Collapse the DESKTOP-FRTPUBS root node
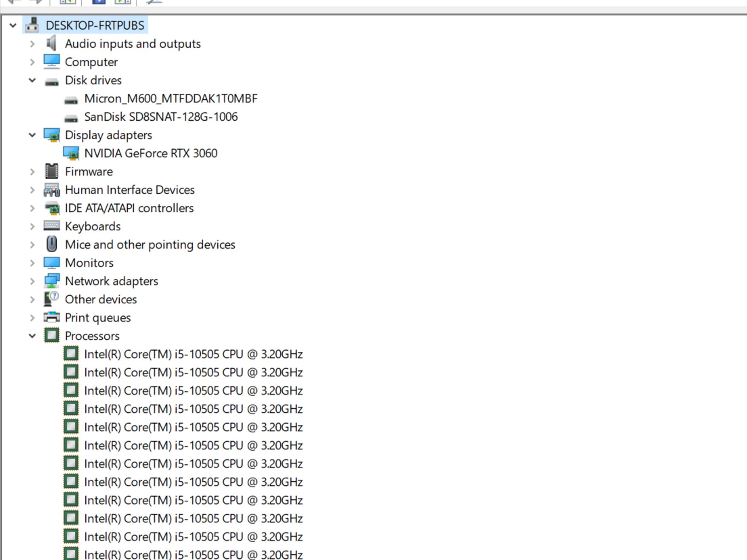The width and height of the screenshot is (747, 560). click(x=13, y=26)
